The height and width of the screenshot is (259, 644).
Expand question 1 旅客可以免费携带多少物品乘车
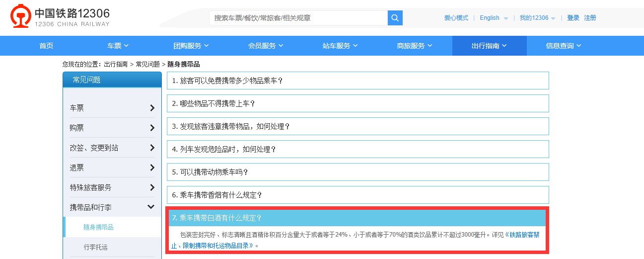pos(358,81)
